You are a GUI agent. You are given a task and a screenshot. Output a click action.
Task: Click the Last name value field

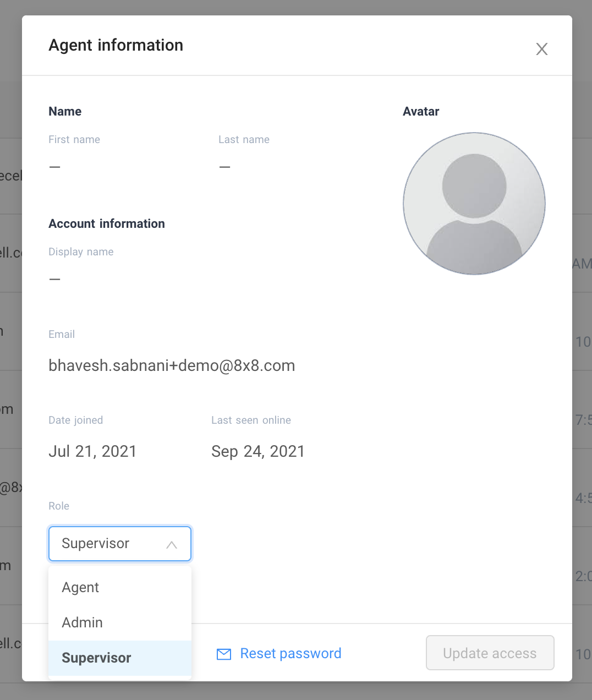tap(224, 167)
